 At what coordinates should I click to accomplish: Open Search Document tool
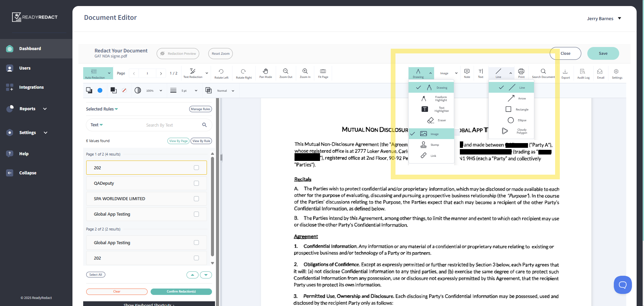[x=543, y=73]
